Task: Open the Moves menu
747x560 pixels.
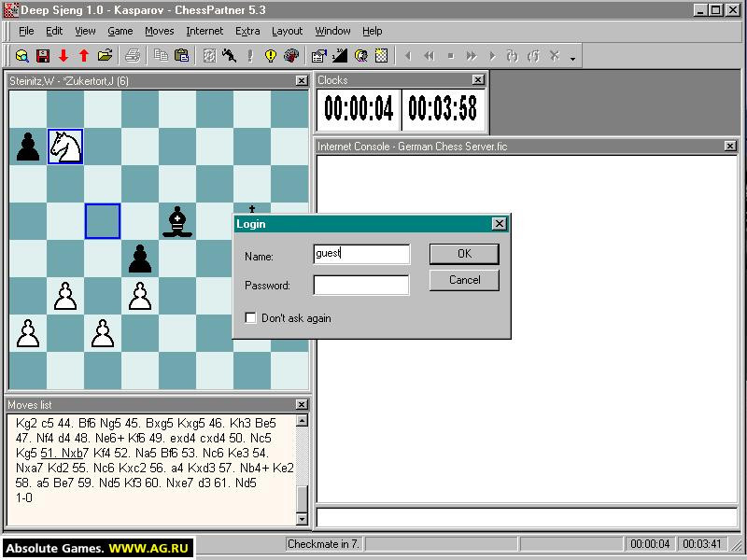Action: point(159,31)
